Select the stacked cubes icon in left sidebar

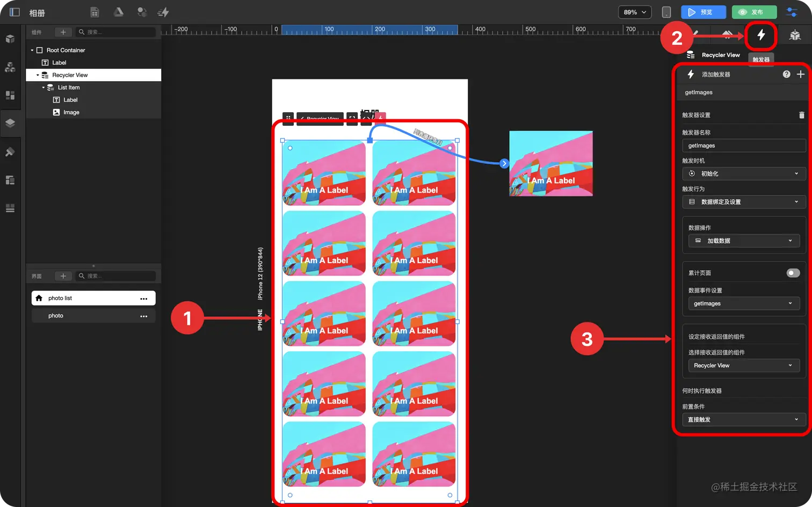10,67
